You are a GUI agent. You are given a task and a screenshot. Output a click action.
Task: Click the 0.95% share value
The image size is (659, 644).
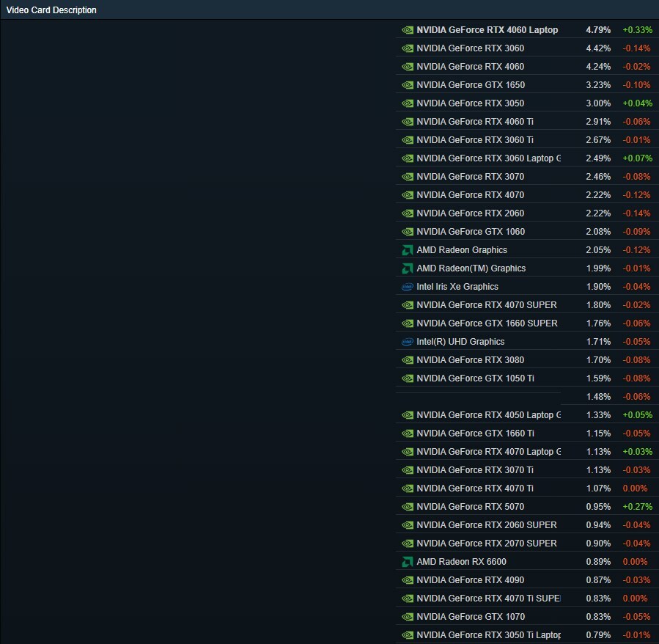click(x=598, y=507)
